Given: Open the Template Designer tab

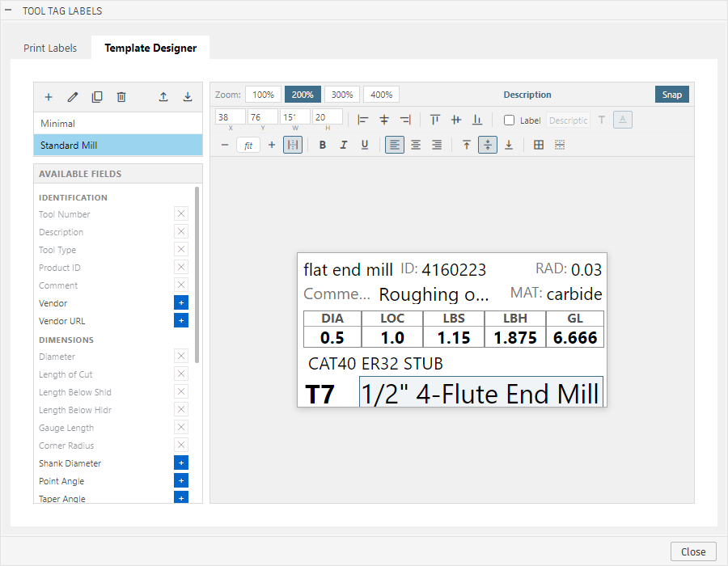Looking at the screenshot, I should pos(150,48).
